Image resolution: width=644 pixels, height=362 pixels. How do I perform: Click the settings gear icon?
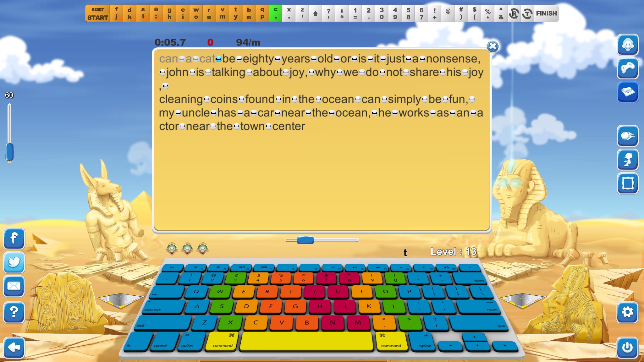[629, 312]
